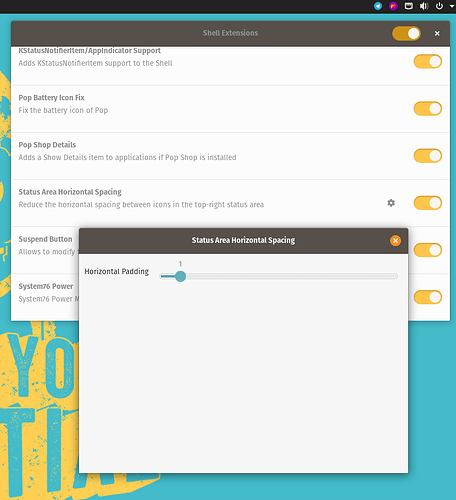The height and width of the screenshot is (500, 456).
Task: Close the Status Area Horizontal Spacing dialog
Action: tap(395, 241)
